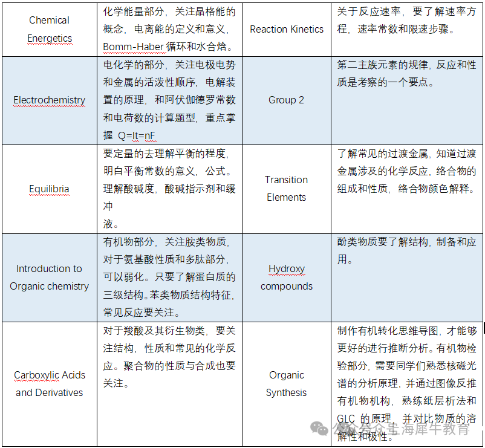Select the "Hydroxy compounds" cell
The height and width of the screenshot is (448, 485).
tap(287, 278)
